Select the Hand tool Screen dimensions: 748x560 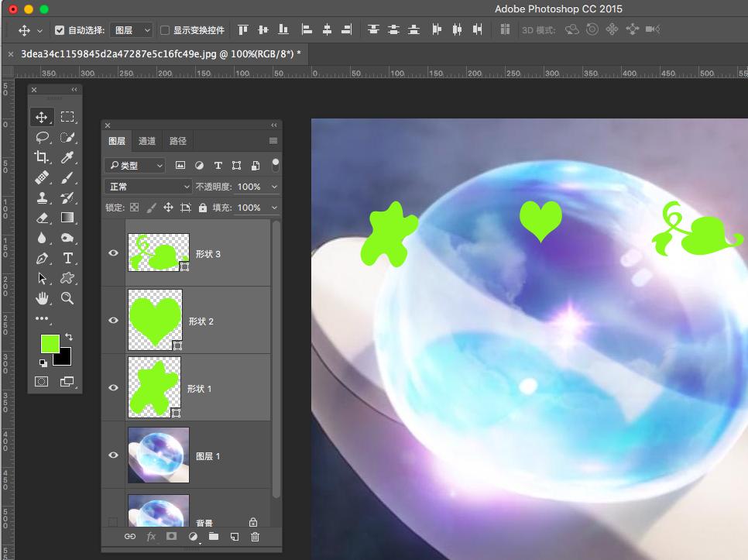pos(42,298)
